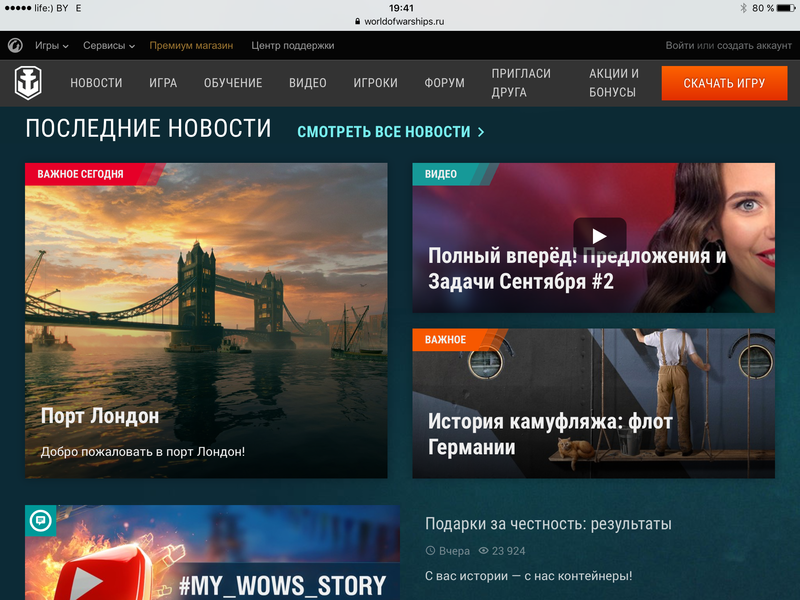
Task: Click arrow beside Смотреть все новости
Action: pyautogui.click(x=481, y=132)
